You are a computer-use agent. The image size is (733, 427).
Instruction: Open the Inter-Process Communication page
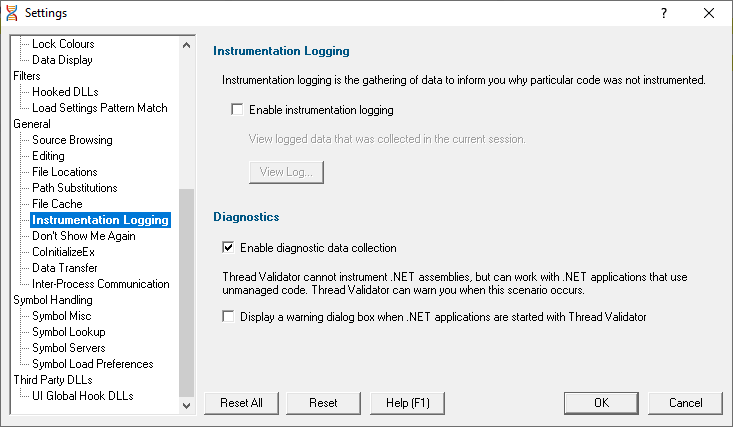pos(101,284)
